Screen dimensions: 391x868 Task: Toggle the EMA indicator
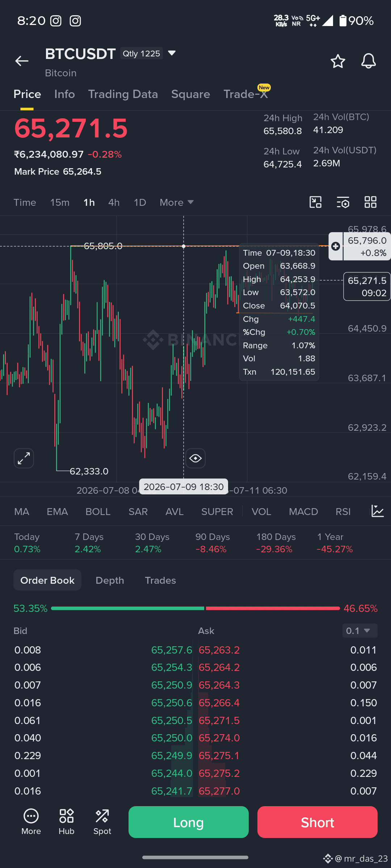tap(57, 511)
